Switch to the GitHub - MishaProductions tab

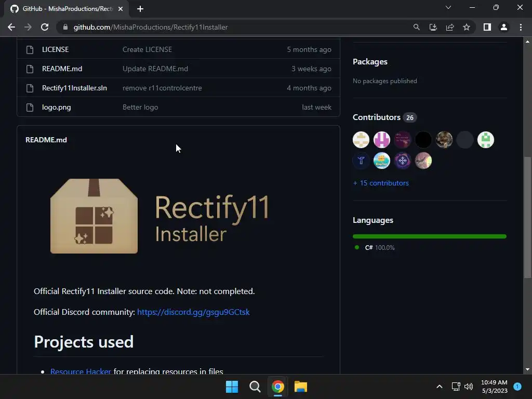click(x=66, y=9)
